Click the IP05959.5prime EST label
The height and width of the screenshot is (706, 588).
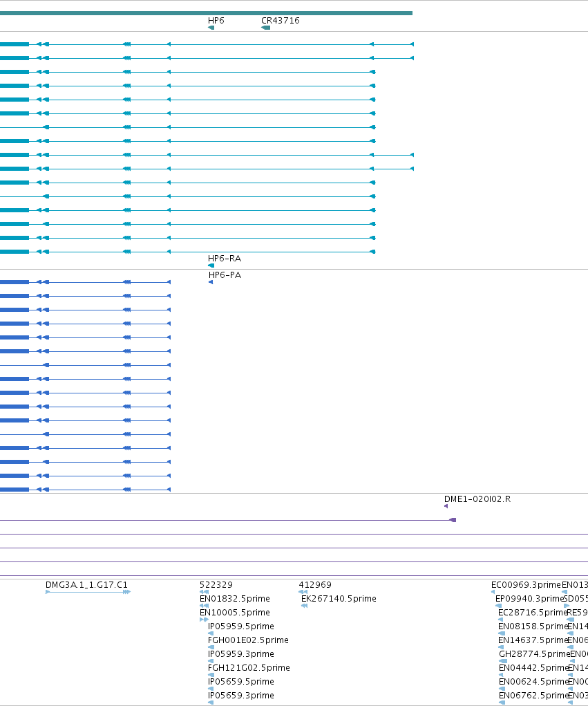241,626
